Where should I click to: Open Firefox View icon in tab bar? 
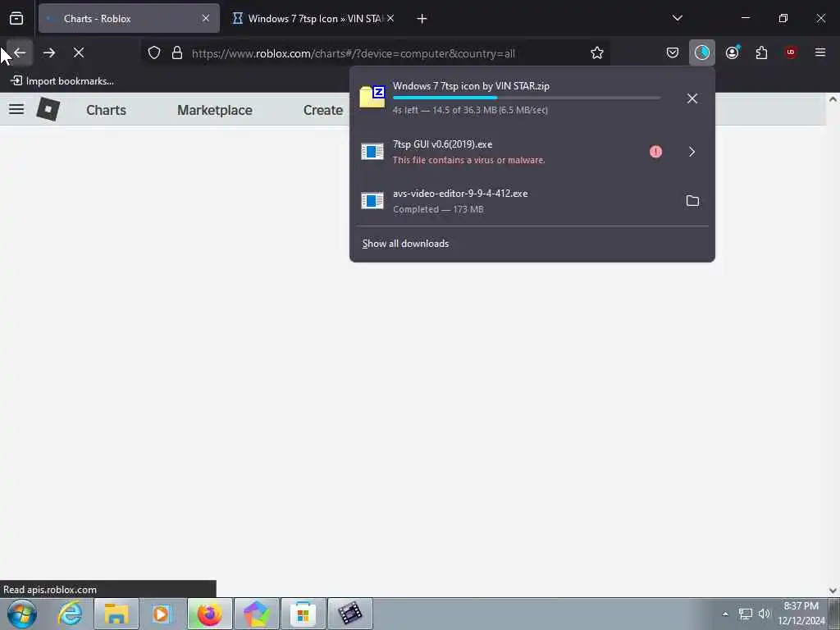tap(16, 19)
